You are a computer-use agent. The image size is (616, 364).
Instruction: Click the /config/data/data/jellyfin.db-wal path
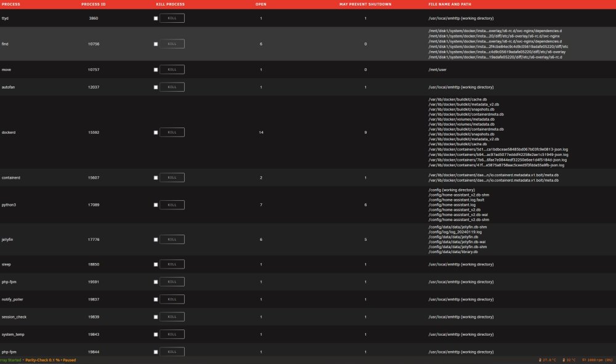[x=457, y=242]
